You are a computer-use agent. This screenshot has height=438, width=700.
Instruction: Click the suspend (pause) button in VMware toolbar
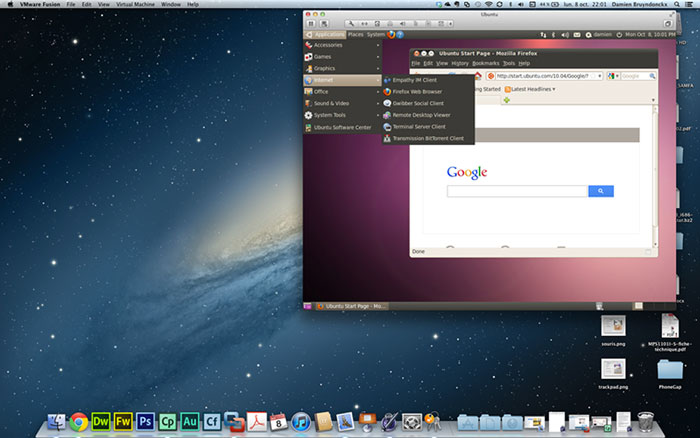pos(311,24)
